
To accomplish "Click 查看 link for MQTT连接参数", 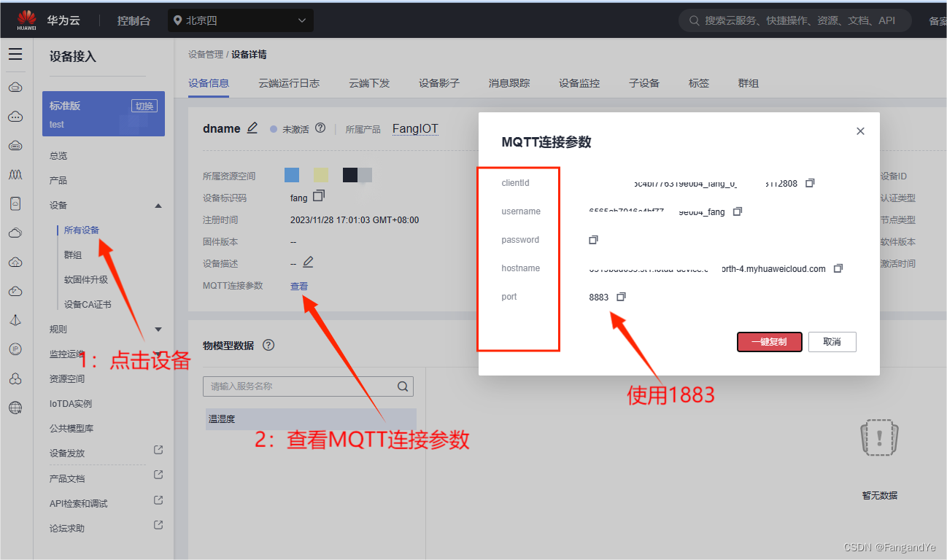I will [x=299, y=286].
